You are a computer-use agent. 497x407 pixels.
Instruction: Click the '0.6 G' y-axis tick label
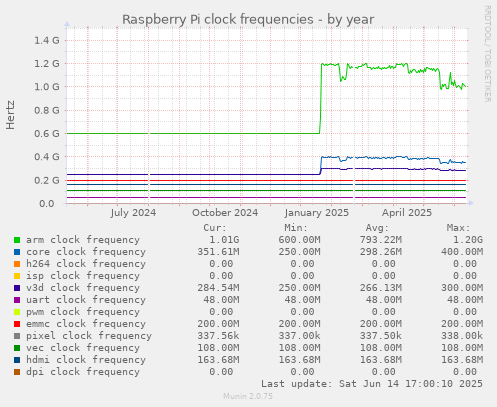pyautogui.click(x=47, y=134)
